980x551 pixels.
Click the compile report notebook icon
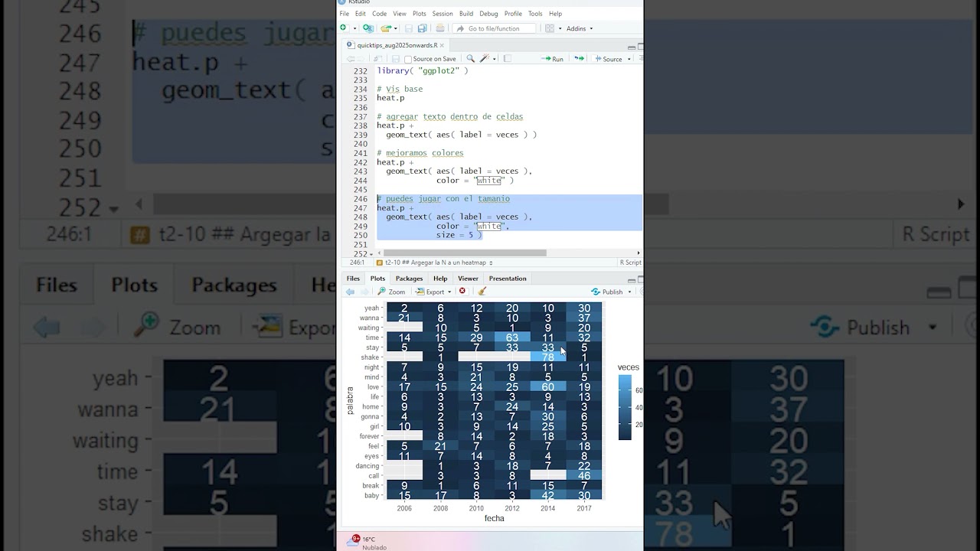point(507,59)
